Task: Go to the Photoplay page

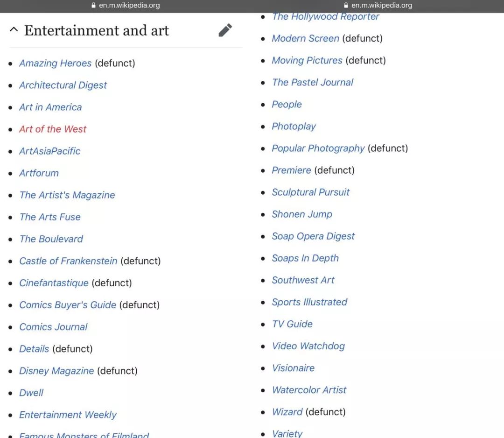Action: (x=294, y=127)
